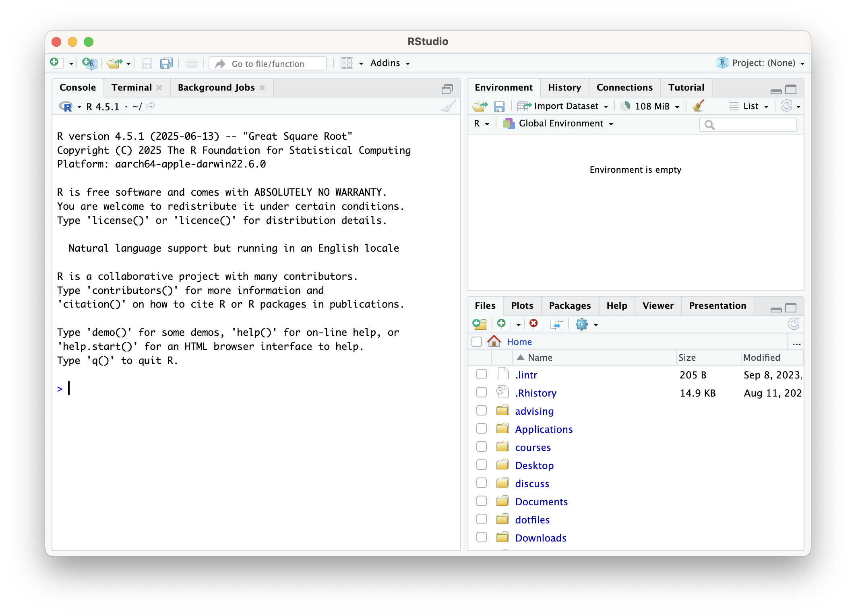Open recent files dropdown arrow
Image resolution: width=856 pixels, height=616 pixels.
tap(128, 64)
